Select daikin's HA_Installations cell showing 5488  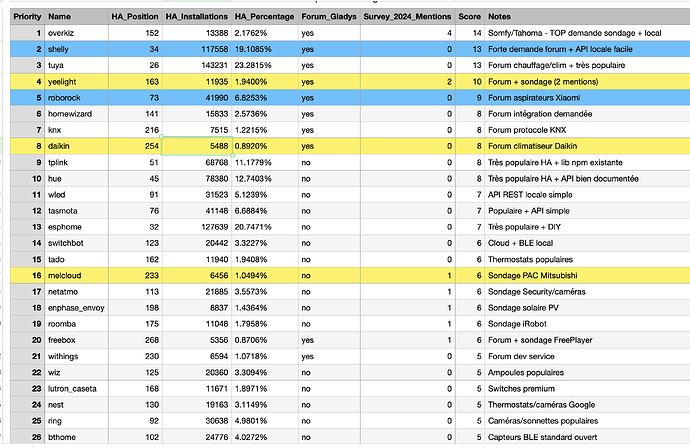(x=197, y=145)
